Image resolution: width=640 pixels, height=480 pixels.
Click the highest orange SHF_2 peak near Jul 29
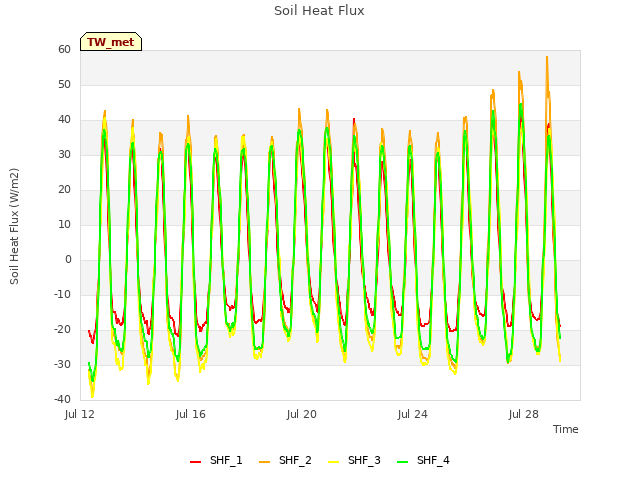click(x=547, y=58)
